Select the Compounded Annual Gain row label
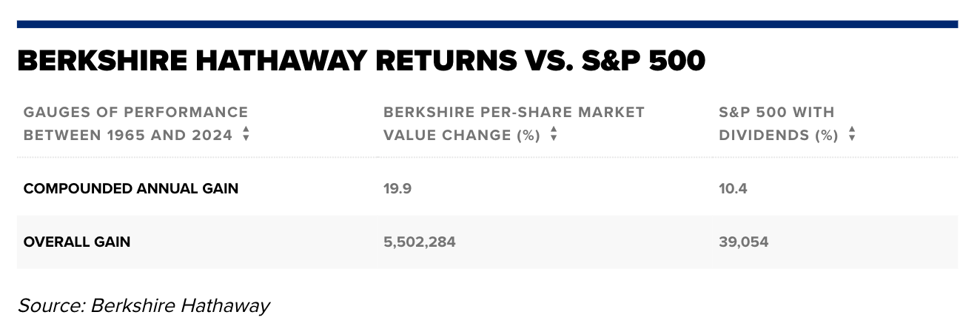The image size is (980, 332). 131,188
